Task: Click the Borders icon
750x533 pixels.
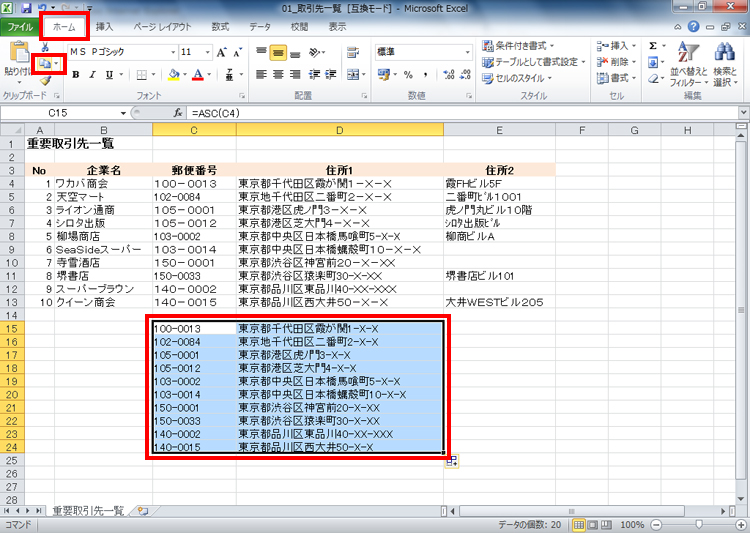Action: 142,75
